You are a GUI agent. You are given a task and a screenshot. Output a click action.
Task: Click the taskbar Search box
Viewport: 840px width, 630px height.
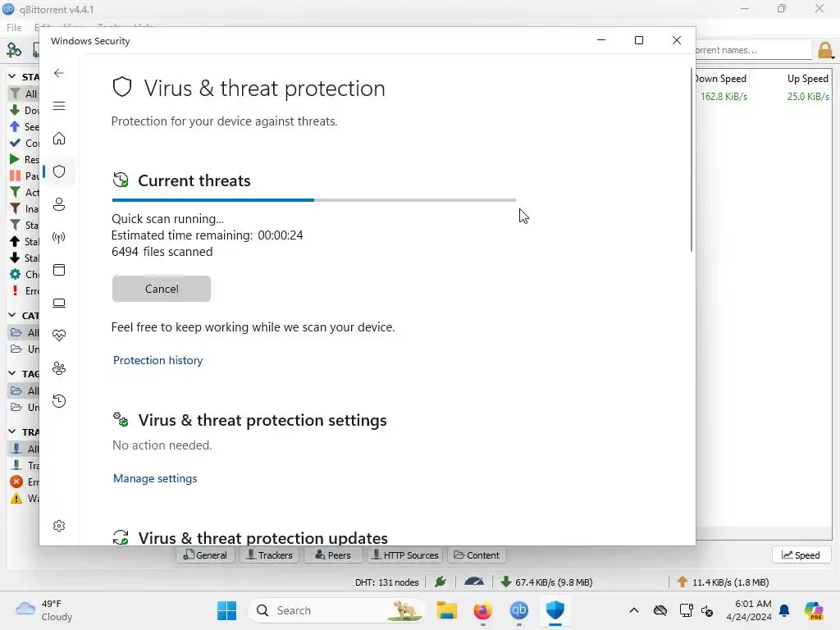[x=336, y=610]
